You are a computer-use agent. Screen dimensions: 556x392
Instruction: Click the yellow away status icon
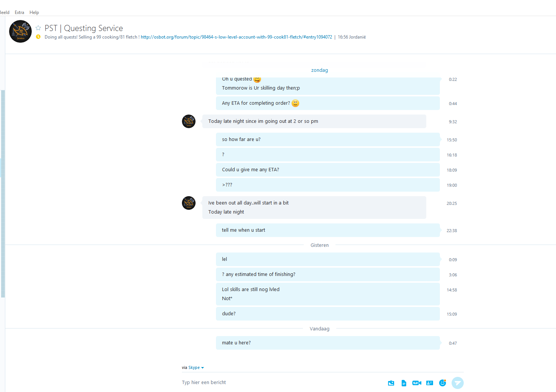click(38, 37)
